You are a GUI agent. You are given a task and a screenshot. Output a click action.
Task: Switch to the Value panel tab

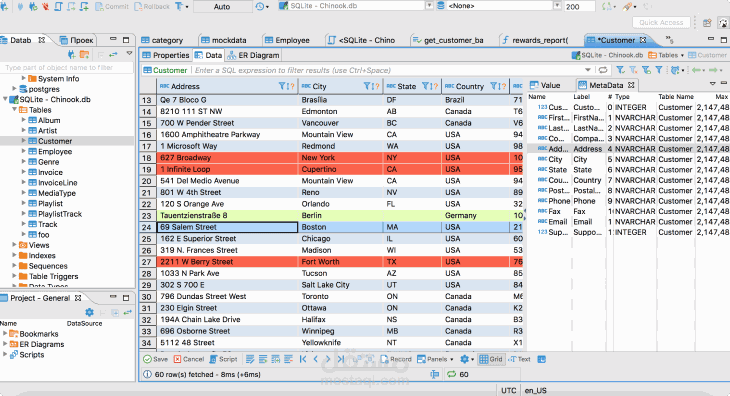(545, 85)
